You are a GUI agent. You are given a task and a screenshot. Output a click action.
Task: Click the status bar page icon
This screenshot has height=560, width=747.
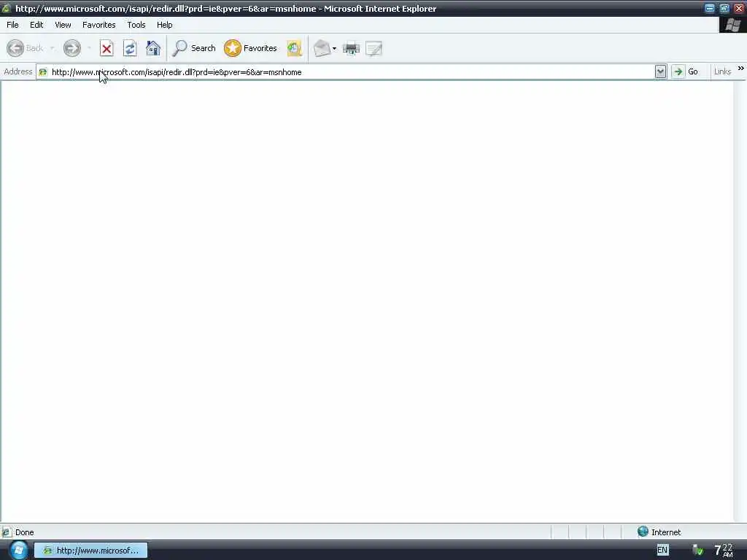(x=7, y=532)
